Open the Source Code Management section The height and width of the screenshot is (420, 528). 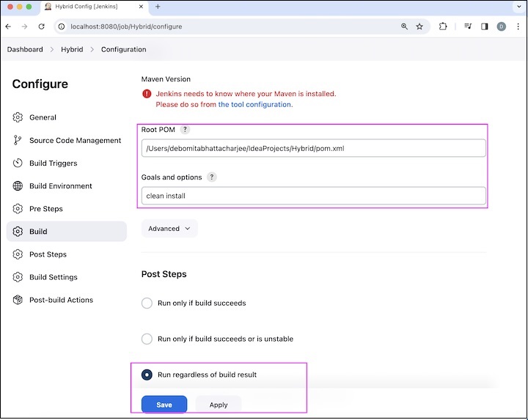(x=75, y=141)
